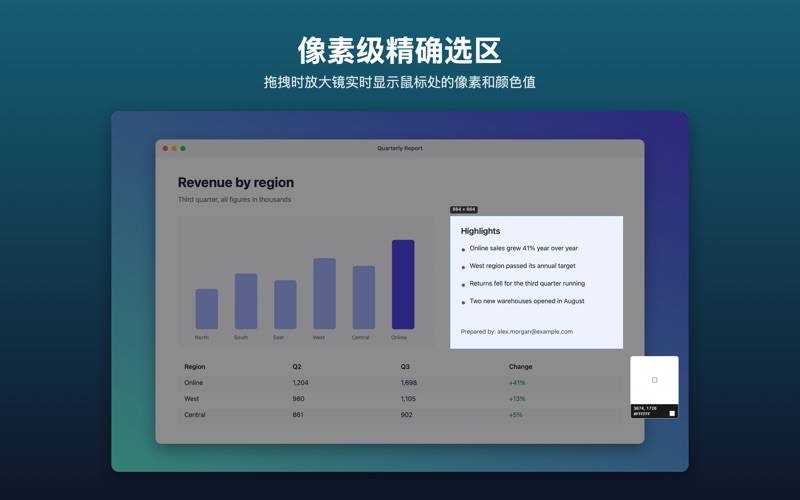Viewport: 800px width, 500px height.
Task: Click the Highlights heading in the selected area
Action: pos(481,231)
